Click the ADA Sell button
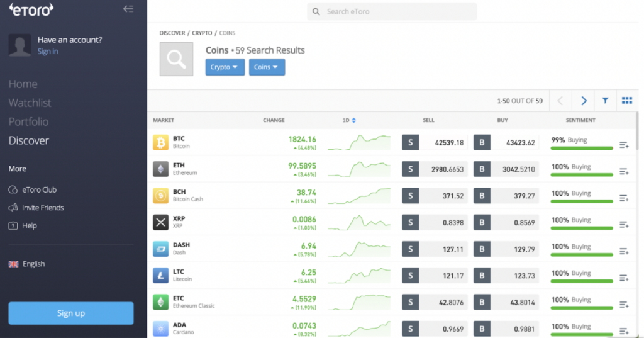The image size is (644, 338). [x=410, y=329]
